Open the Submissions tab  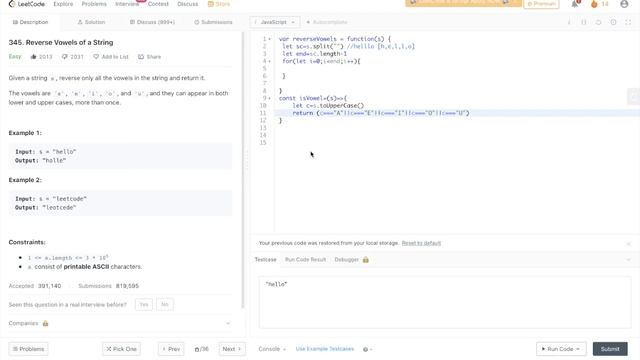213,22
